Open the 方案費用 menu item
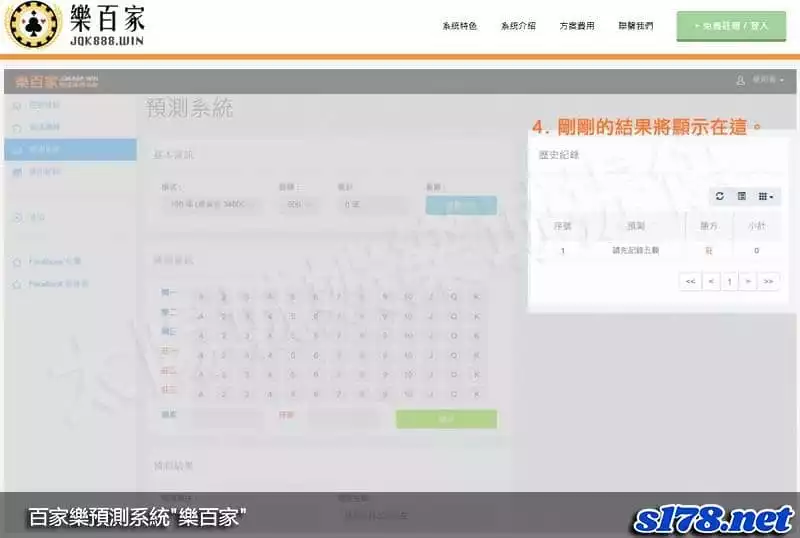The width and height of the screenshot is (800, 538). click(x=577, y=26)
